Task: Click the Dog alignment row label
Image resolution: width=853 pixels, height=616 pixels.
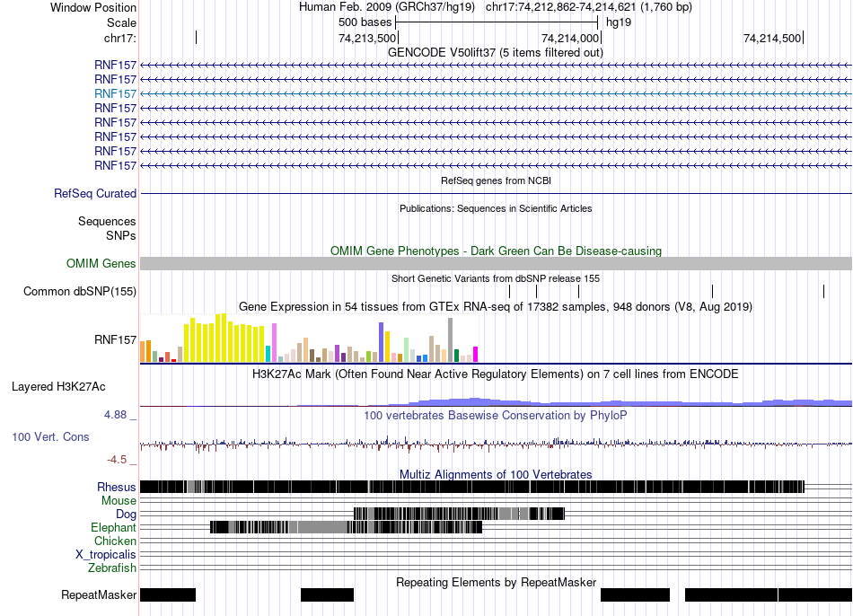Action: [x=127, y=515]
